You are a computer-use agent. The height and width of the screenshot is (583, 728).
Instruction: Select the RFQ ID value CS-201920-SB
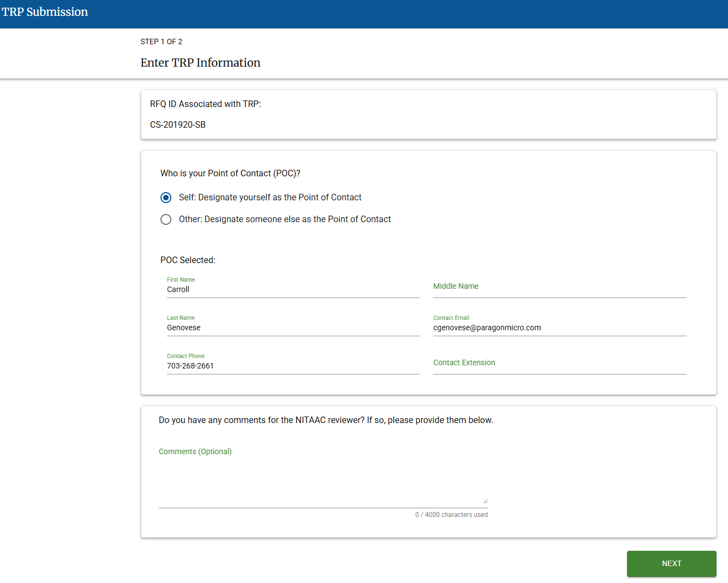click(x=178, y=124)
